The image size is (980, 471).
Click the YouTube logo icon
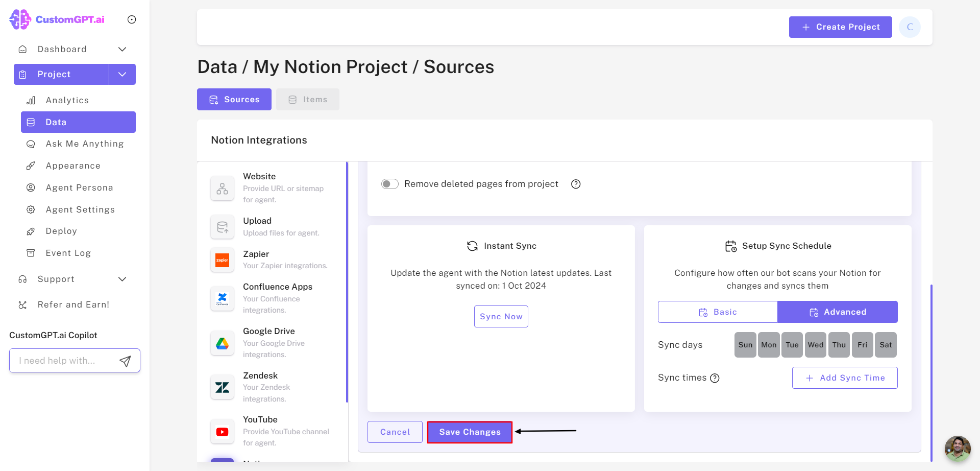[x=222, y=432]
